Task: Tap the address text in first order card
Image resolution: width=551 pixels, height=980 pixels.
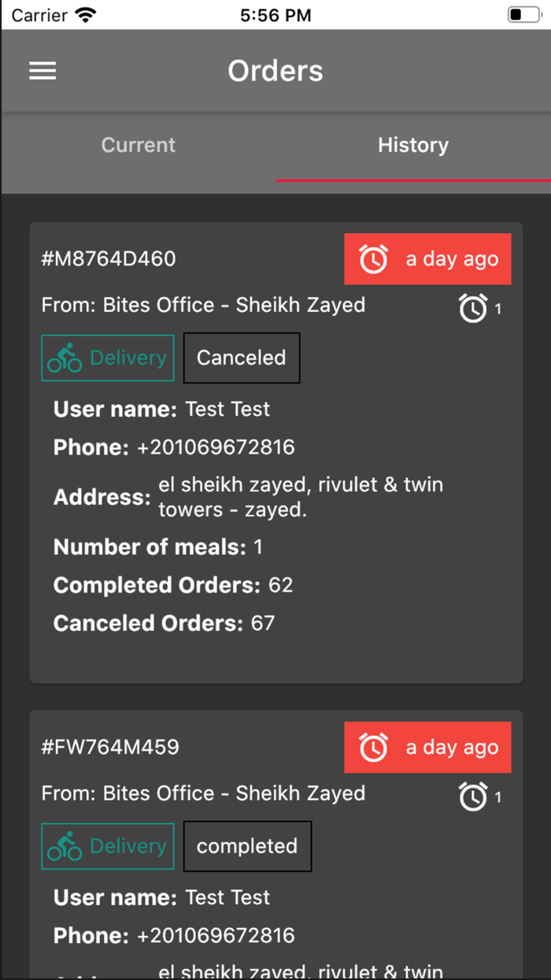Action: (301, 497)
